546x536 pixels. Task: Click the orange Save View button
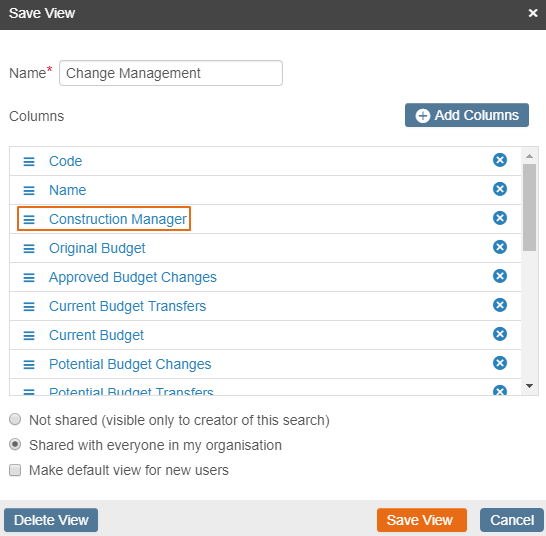pos(422,520)
